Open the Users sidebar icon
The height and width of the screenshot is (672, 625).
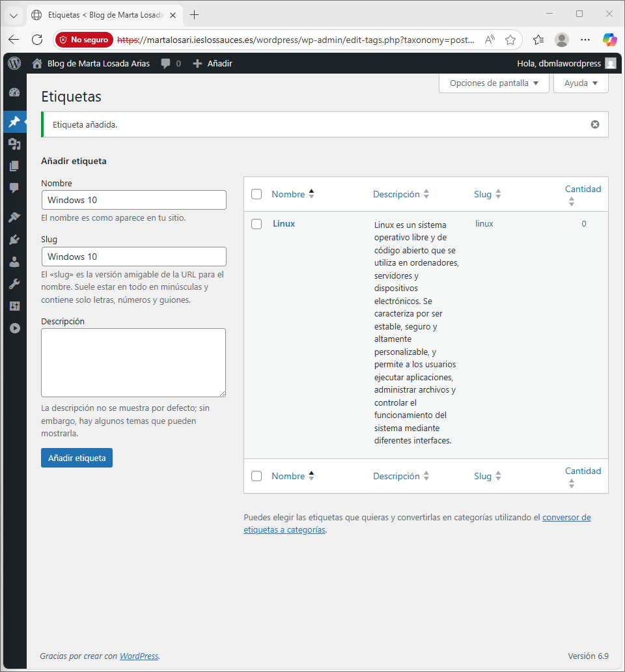pos(14,262)
